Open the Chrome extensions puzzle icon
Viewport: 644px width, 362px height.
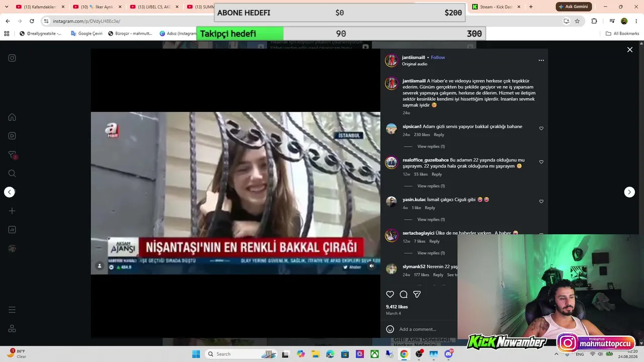[x=594, y=21]
